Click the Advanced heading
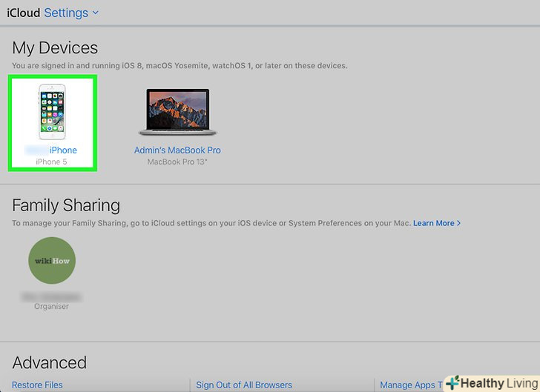Image resolution: width=540 pixels, height=392 pixels. click(x=49, y=363)
